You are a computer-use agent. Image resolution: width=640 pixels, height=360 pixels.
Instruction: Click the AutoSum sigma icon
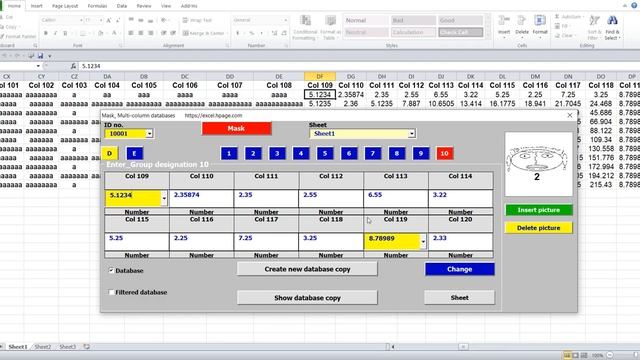pos(558,17)
